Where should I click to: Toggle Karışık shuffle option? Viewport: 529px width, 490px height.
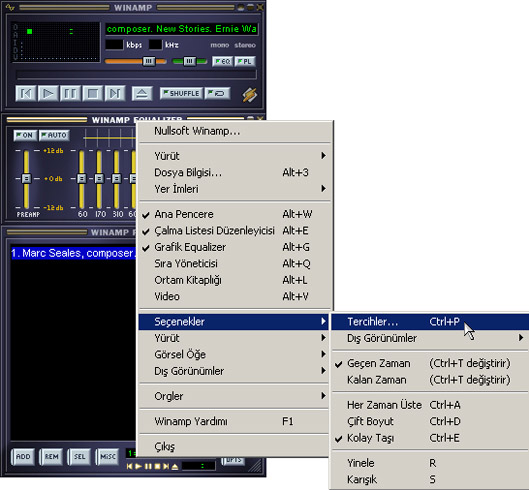430,480
